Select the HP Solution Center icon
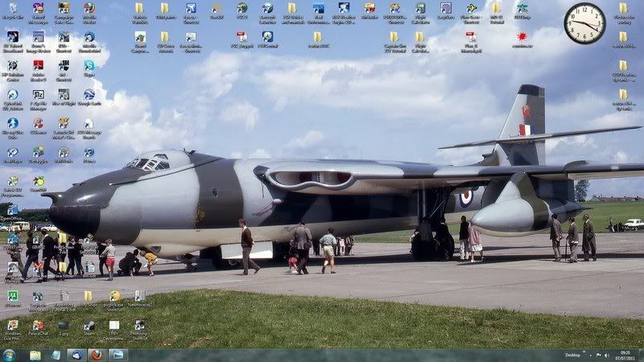Viewport: 644px width, 362px height. 13,71
